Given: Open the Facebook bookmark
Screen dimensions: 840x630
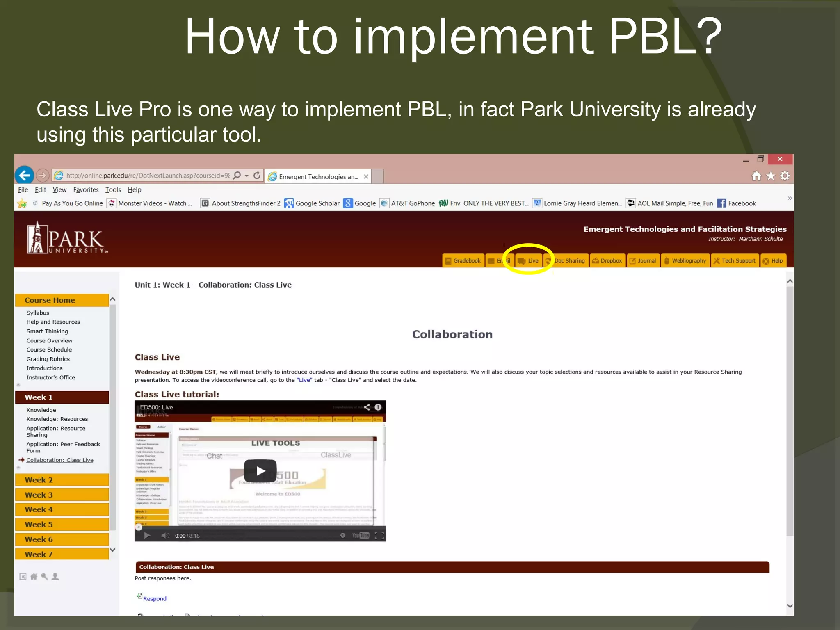Looking at the screenshot, I should tap(737, 203).
